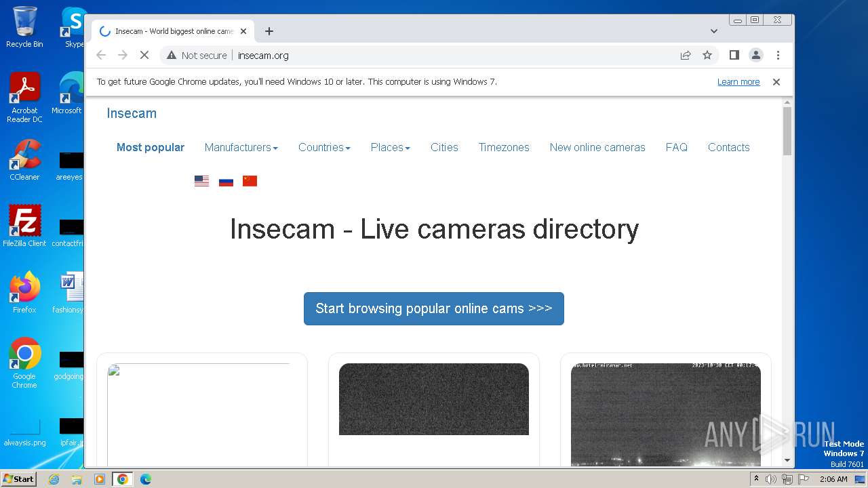This screenshot has width=868, height=488.
Task: Open Microsoft Edge from taskbar
Action: (x=146, y=479)
